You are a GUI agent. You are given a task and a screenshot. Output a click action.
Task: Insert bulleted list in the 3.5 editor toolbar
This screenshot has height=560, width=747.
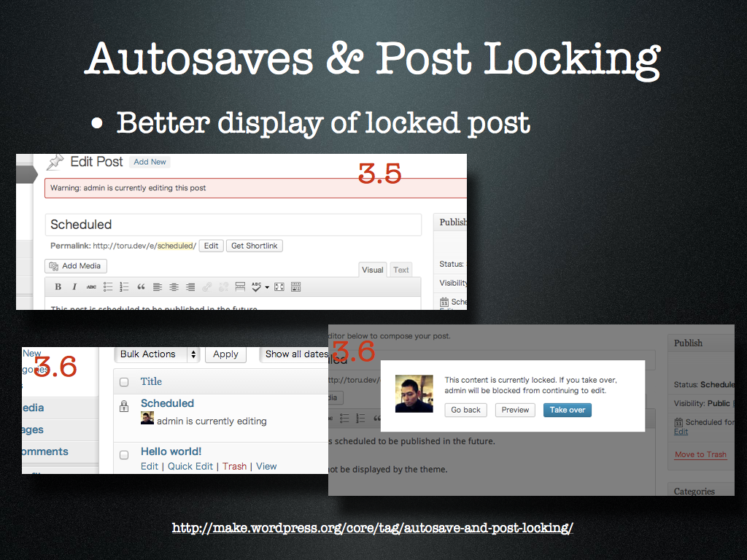[108, 287]
